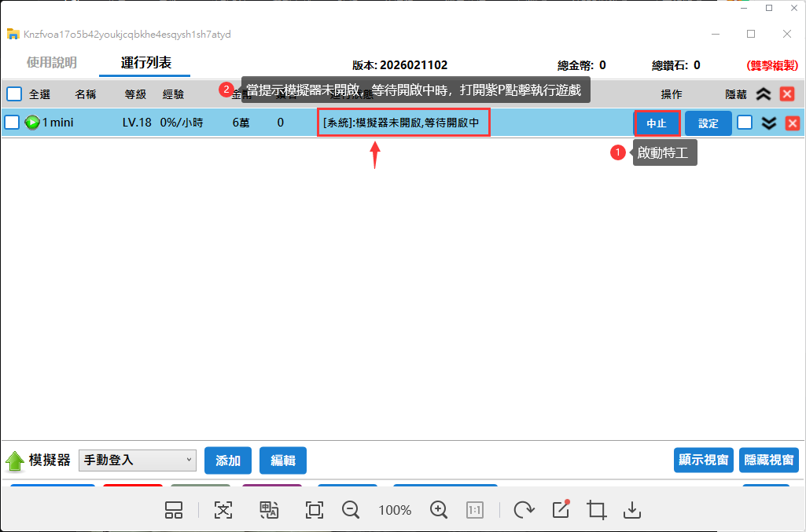This screenshot has height=532, width=806.
Task: Click the double-chevron down in 1 mini row
Action: pyautogui.click(x=769, y=123)
